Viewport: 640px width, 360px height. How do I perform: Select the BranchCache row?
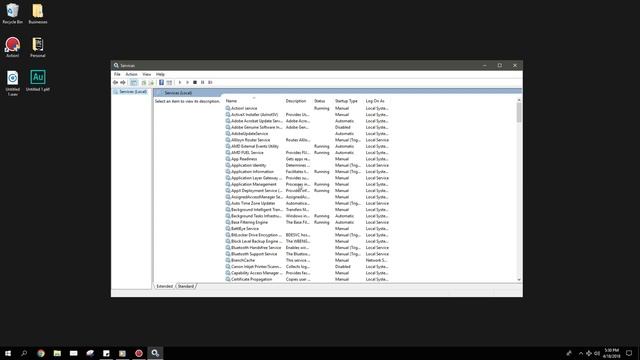click(x=307, y=260)
